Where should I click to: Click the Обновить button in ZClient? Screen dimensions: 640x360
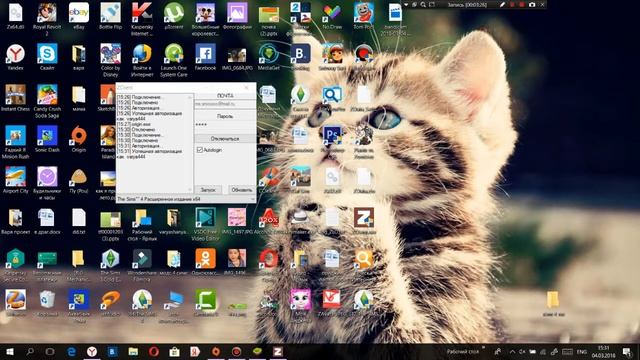(x=241, y=190)
